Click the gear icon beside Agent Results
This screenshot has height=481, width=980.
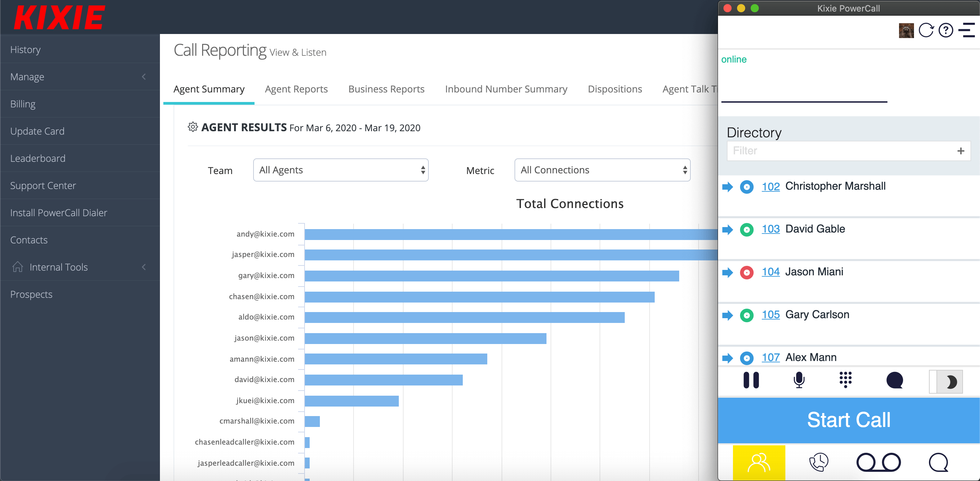coord(193,127)
